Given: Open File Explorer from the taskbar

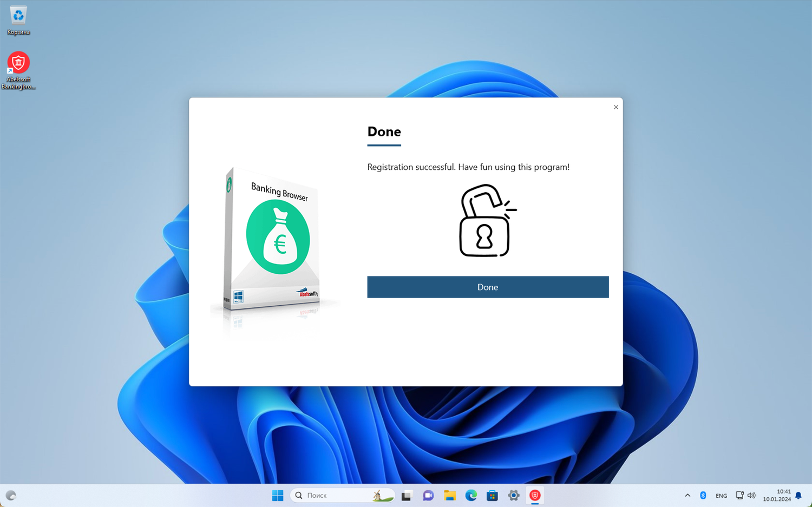Looking at the screenshot, I should [449, 495].
